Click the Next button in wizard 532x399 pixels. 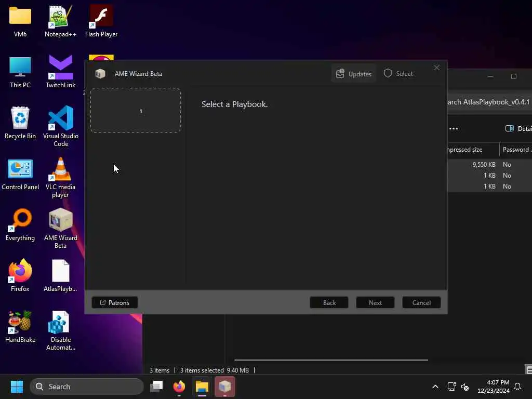click(375, 302)
